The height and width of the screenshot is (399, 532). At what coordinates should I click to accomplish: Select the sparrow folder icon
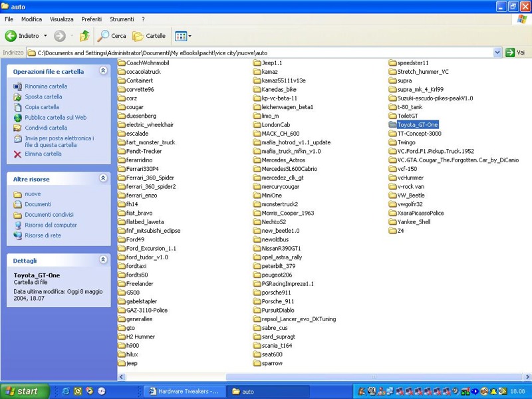click(x=257, y=363)
